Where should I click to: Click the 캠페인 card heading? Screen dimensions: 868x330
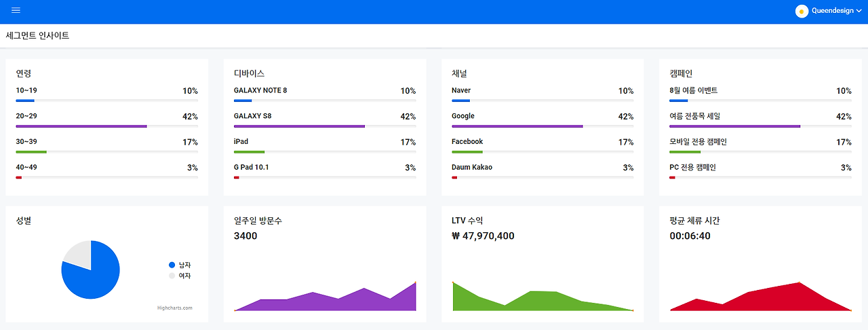pos(681,73)
